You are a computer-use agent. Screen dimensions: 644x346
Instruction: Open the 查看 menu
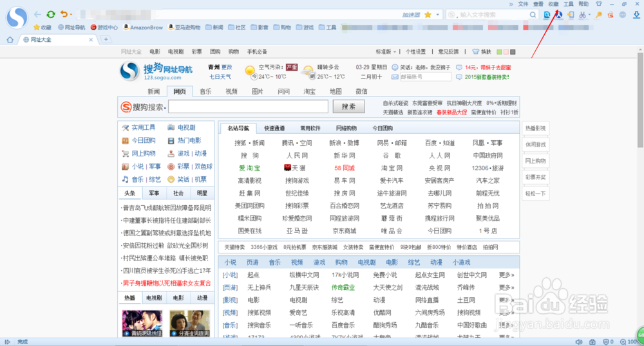point(538,4)
